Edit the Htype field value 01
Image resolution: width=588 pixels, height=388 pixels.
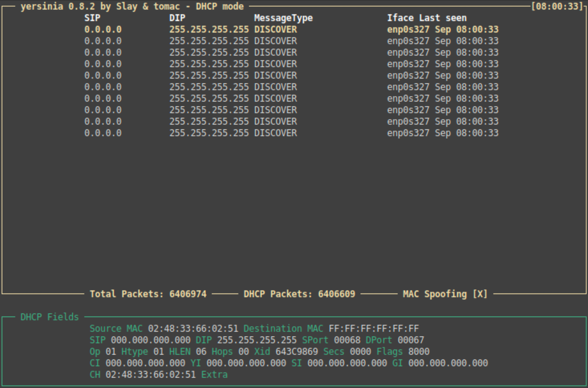coord(159,352)
